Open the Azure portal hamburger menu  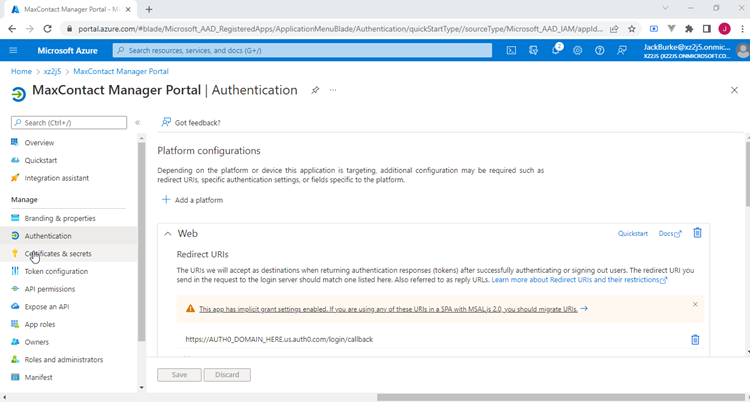13,50
